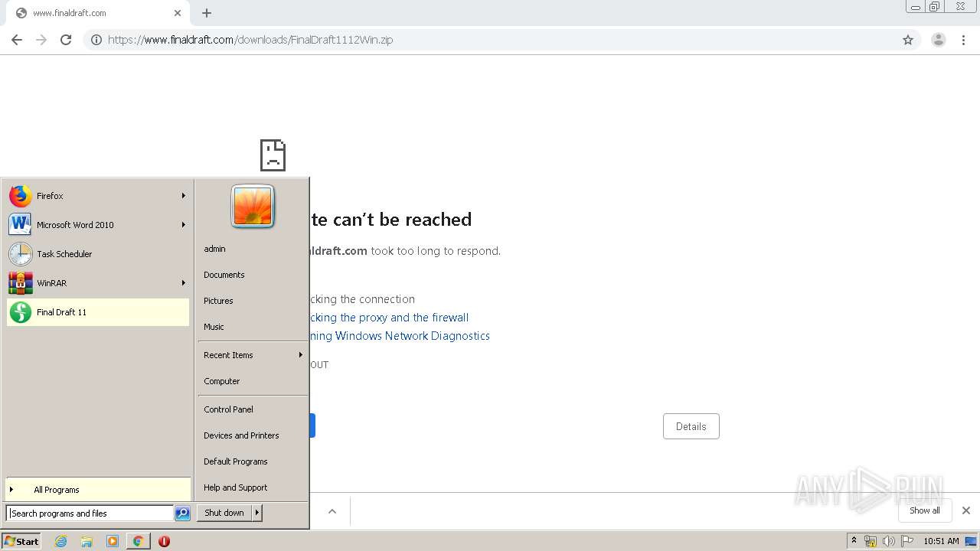Image resolution: width=980 pixels, height=551 pixels.
Task: Close the www.finaldraft.com tab
Action: coord(178,13)
